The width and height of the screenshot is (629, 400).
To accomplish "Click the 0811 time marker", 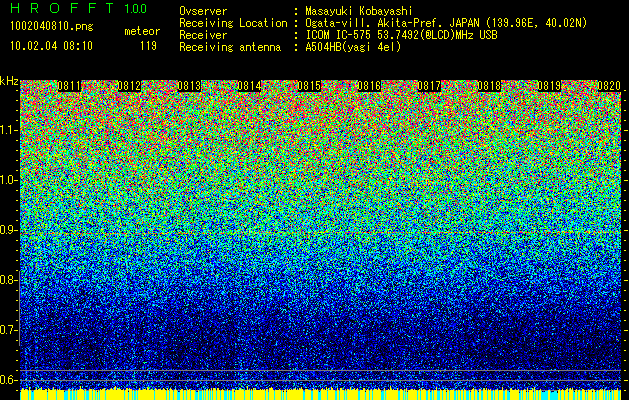I will [69, 86].
